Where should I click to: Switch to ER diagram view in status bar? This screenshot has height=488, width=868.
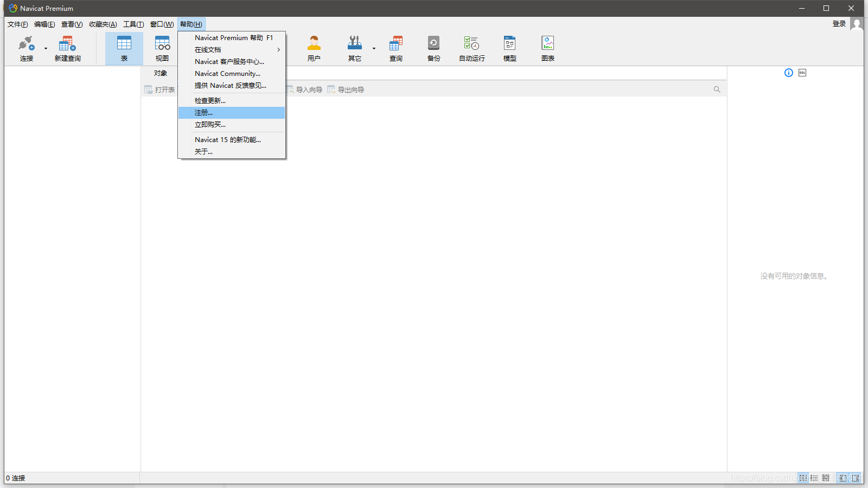pyautogui.click(x=826, y=478)
